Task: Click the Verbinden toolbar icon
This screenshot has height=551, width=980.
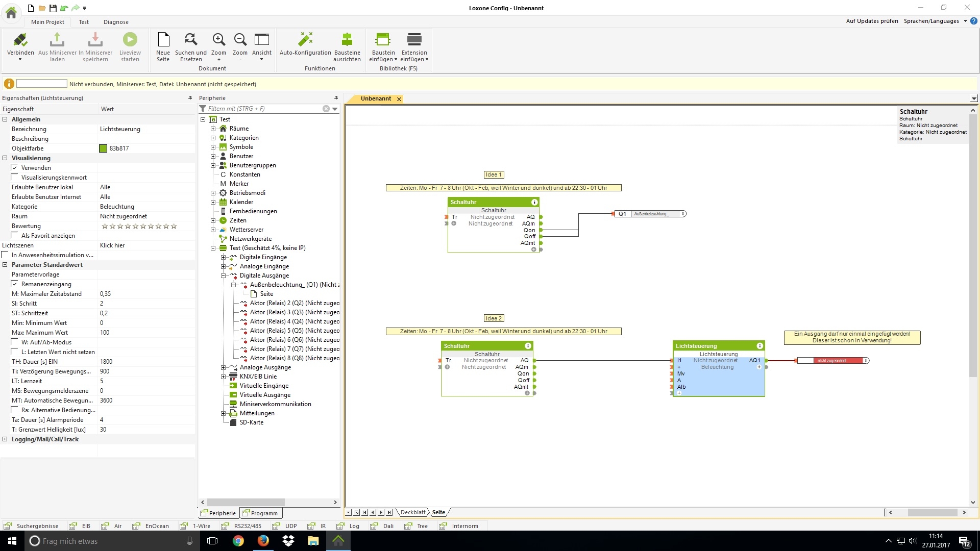Action: click(x=20, y=40)
